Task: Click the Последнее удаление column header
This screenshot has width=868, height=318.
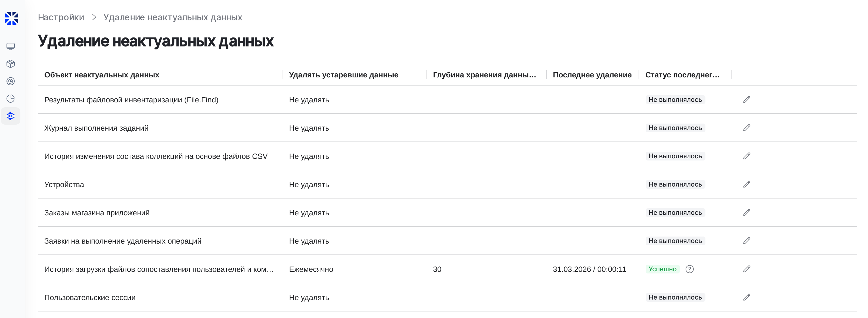Action: point(592,75)
